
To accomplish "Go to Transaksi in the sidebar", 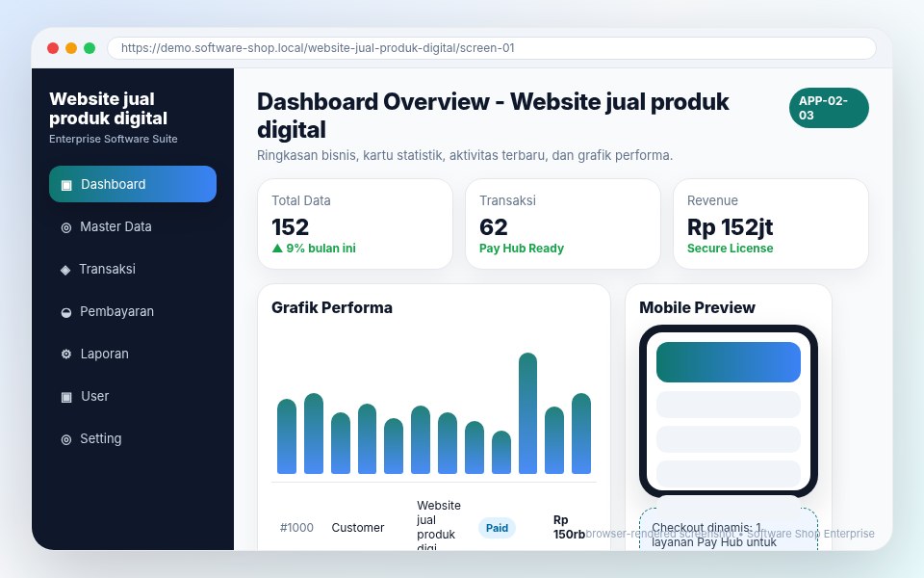I will tap(133, 269).
